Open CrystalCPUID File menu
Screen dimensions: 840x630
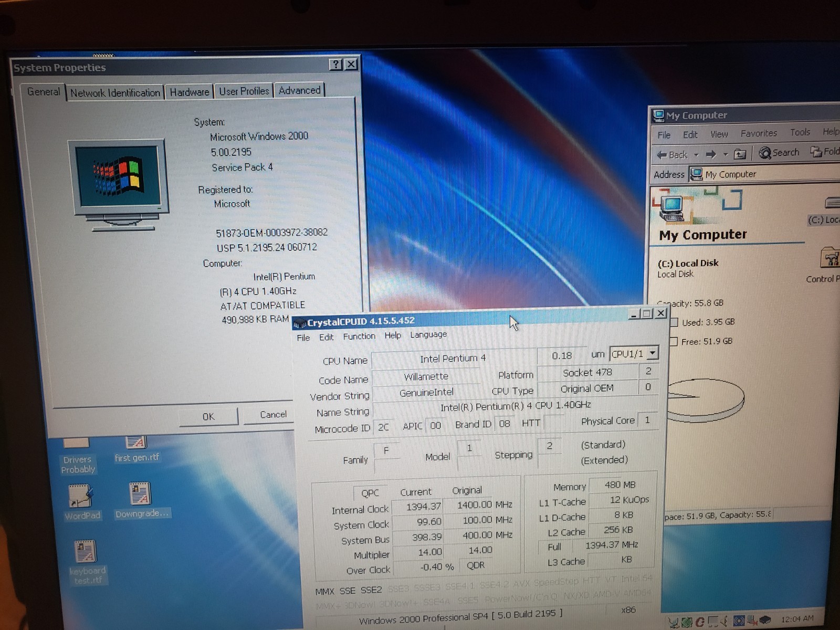[303, 338]
